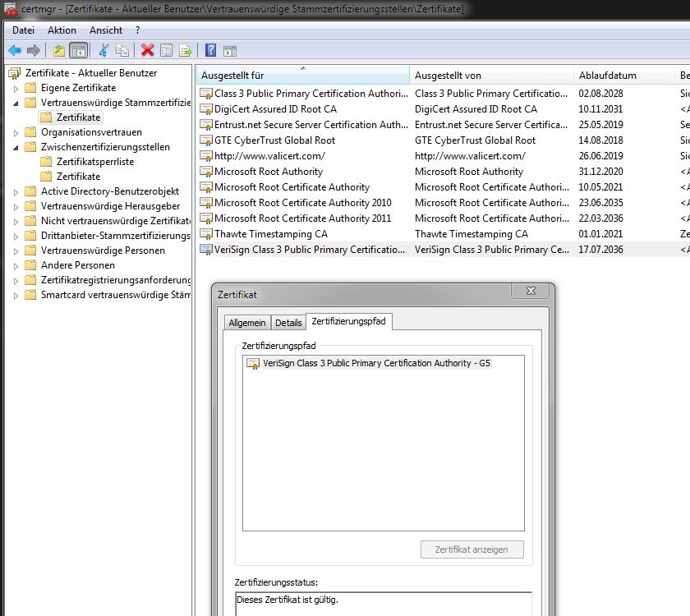The width and height of the screenshot is (690, 616).
Task: Open help via blue question mark icon
Action: click(211, 50)
